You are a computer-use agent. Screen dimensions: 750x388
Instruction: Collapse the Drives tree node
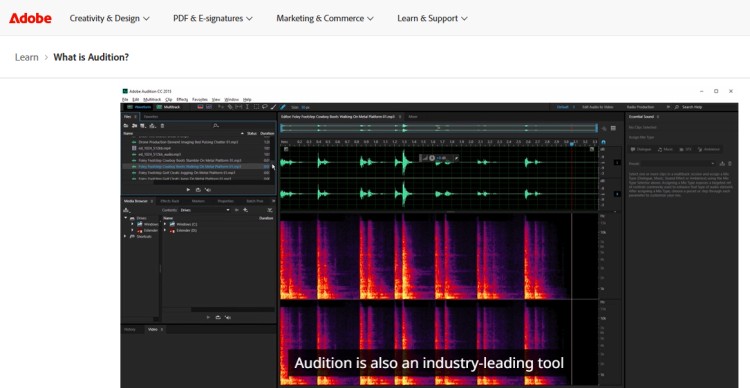click(126, 218)
